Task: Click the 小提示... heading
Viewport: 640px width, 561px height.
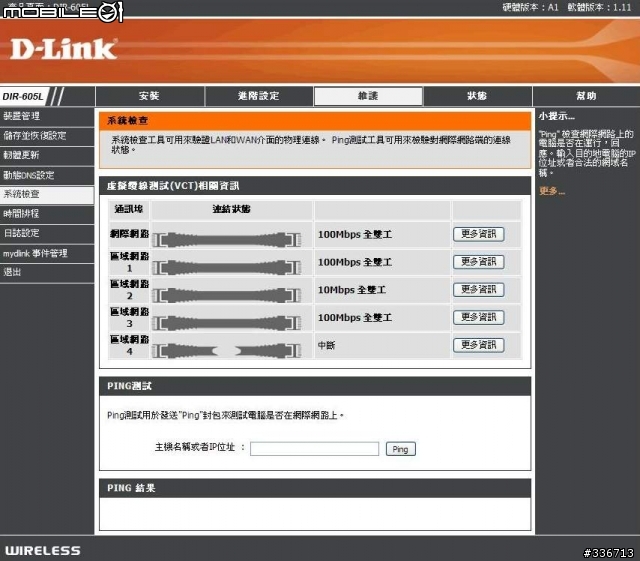Action: pos(557,116)
